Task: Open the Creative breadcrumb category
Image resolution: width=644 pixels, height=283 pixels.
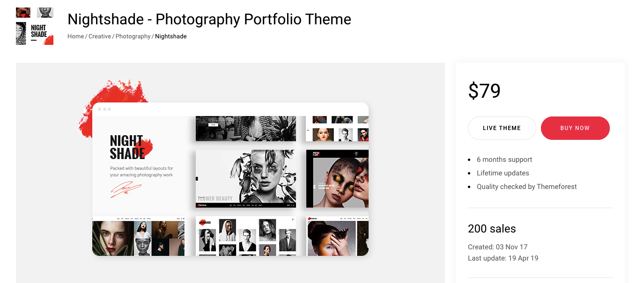Action: (100, 36)
